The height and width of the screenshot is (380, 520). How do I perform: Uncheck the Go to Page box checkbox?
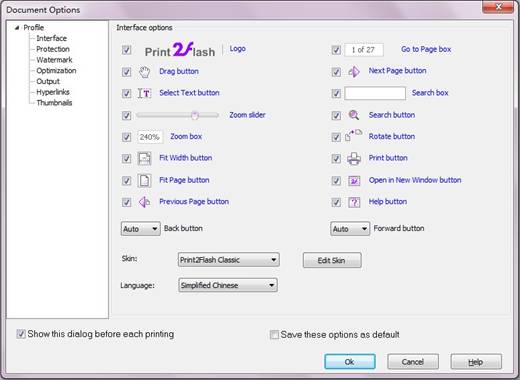(x=336, y=50)
